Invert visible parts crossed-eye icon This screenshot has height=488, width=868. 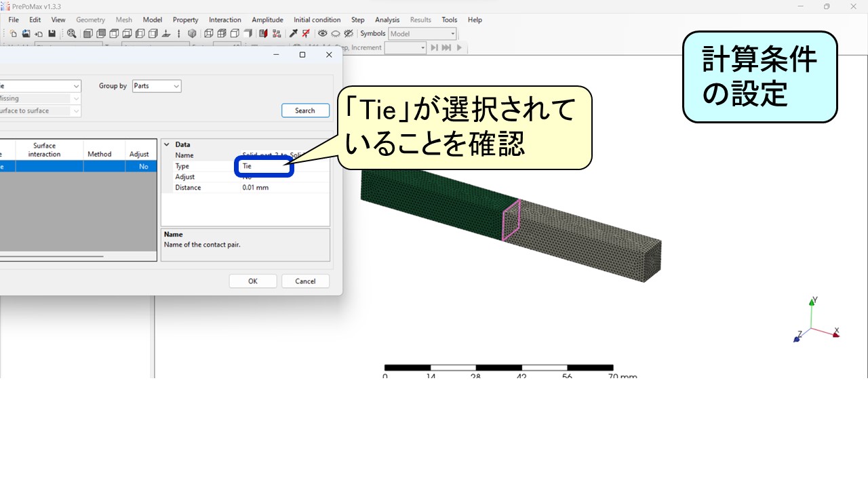point(349,33)
